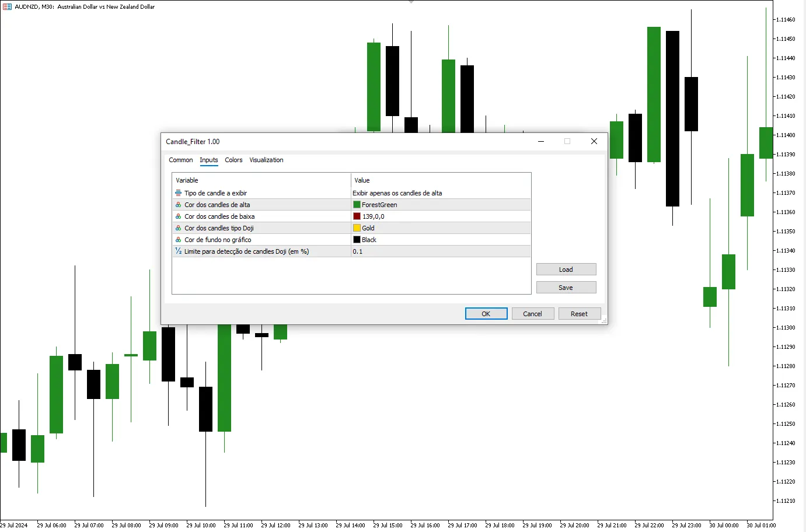Click the 139,0,0 value text
The height and width of the screenshot is (532, 806).
click(x=374, y=216)
